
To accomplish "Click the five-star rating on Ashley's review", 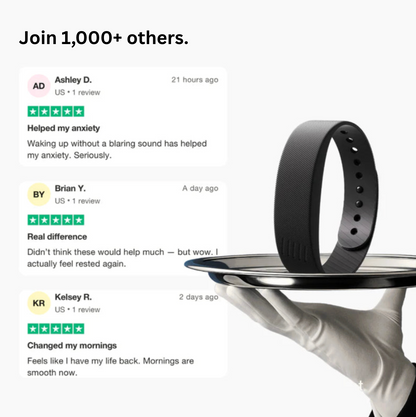I will pos(56,111).
